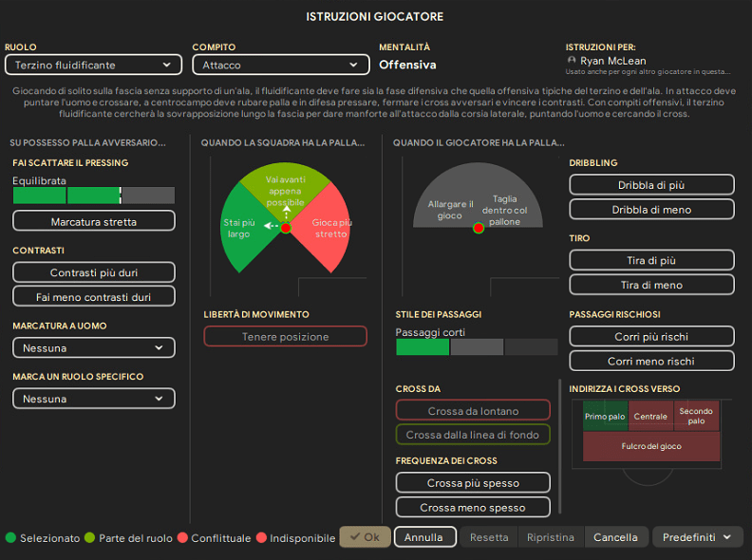Click 'Fulcro del gioco' cross target area
The image size is (752, 560).
650,446
